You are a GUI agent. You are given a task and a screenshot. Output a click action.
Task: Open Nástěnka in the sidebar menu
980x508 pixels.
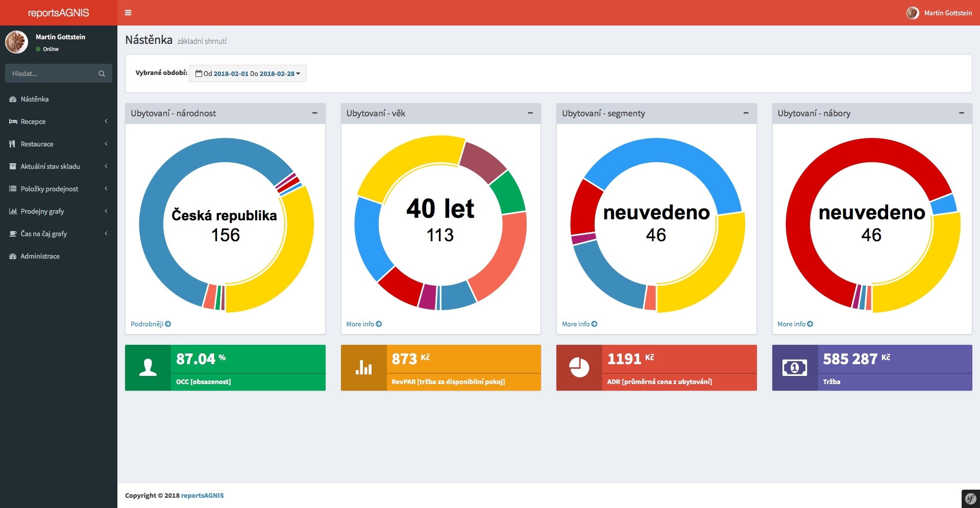click(35, 99)
